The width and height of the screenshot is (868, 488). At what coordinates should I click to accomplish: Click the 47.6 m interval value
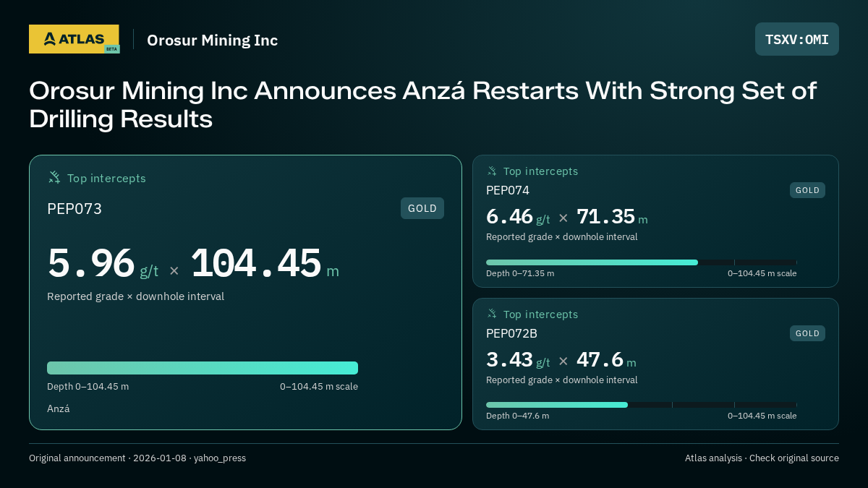[x=606, y=360]
